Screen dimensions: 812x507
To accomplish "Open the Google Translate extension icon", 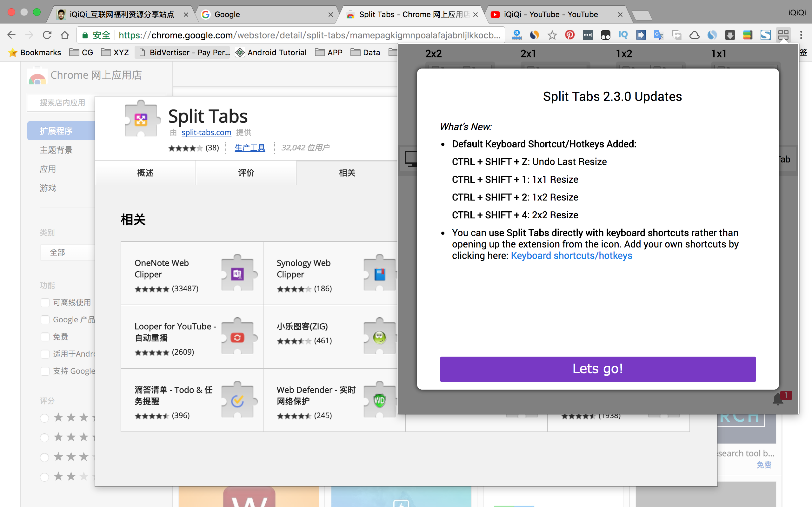I will point(659,35).
